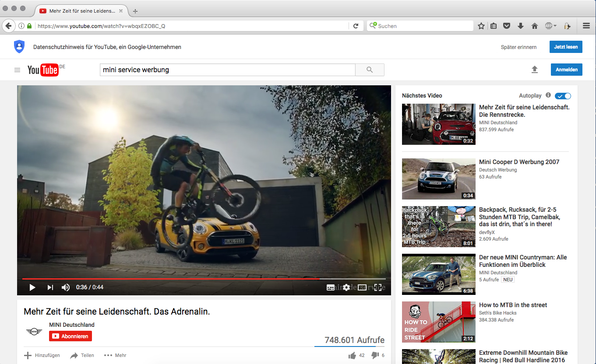Toggle the Autoplay switch
The width and height of the screenshot is (596, 364).
[563, 96]
